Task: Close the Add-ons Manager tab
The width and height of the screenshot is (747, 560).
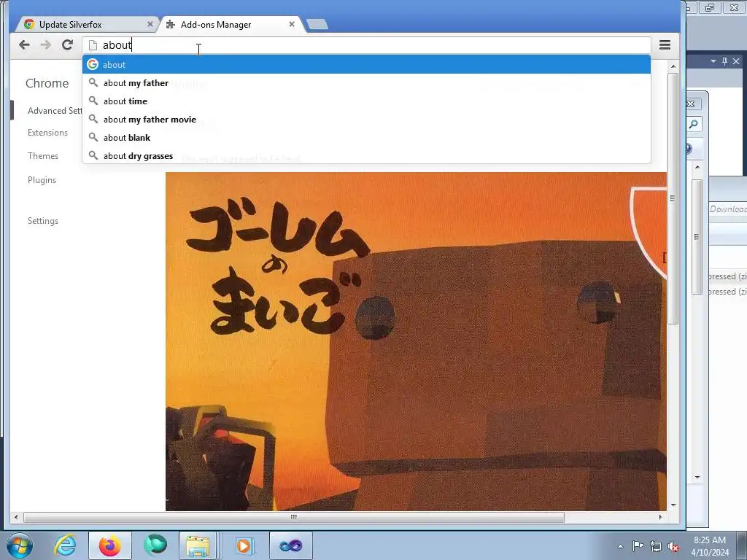Action: coord(292,24)
